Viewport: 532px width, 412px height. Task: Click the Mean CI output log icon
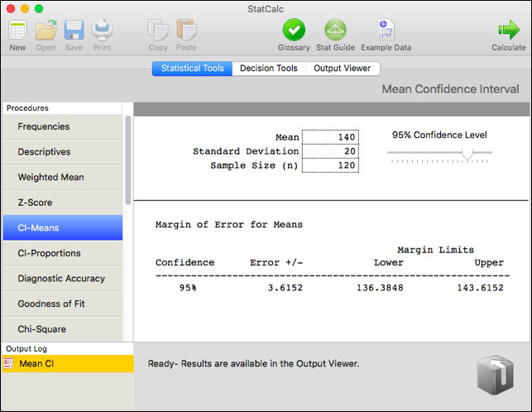click(x=7, y=363)
